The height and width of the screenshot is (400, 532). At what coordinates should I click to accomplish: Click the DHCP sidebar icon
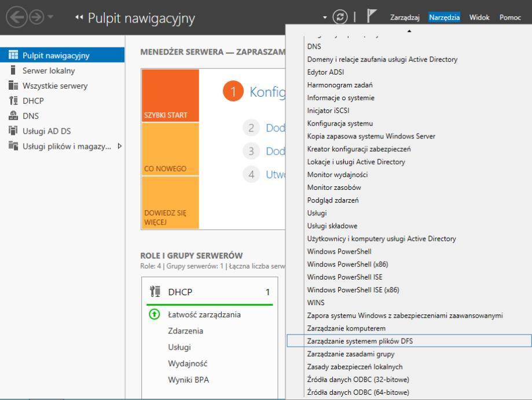point(13,100)
